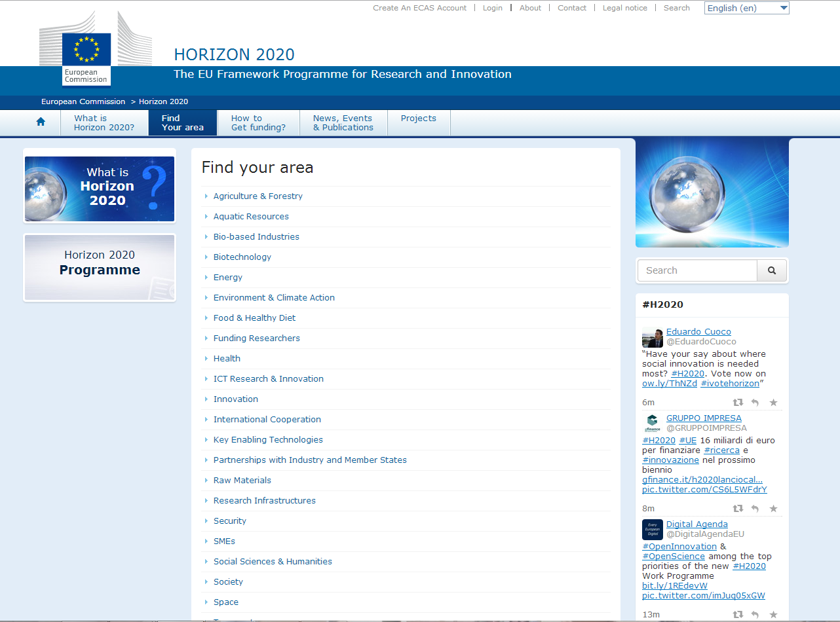
Task: Click the #ivotehorizon hashtag
Action: (730, 384)
